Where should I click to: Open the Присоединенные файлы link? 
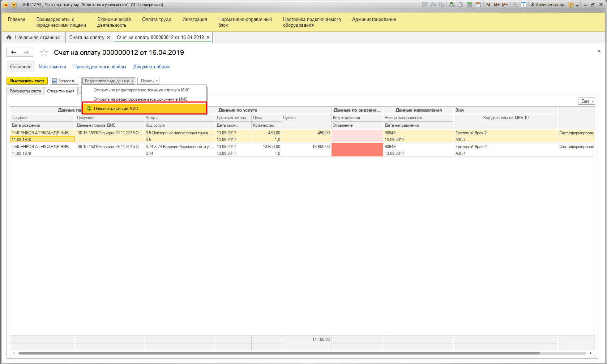(99, 67)
